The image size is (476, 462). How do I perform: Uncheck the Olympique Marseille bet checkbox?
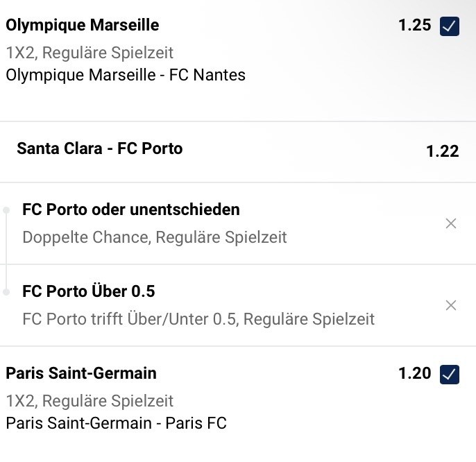click(x=450, y=26)
